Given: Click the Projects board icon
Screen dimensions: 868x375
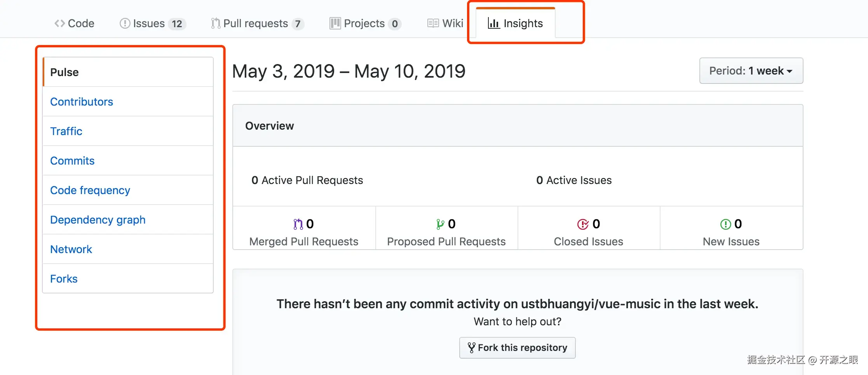Looking at the screenshot, I should (x=335, y=23).
